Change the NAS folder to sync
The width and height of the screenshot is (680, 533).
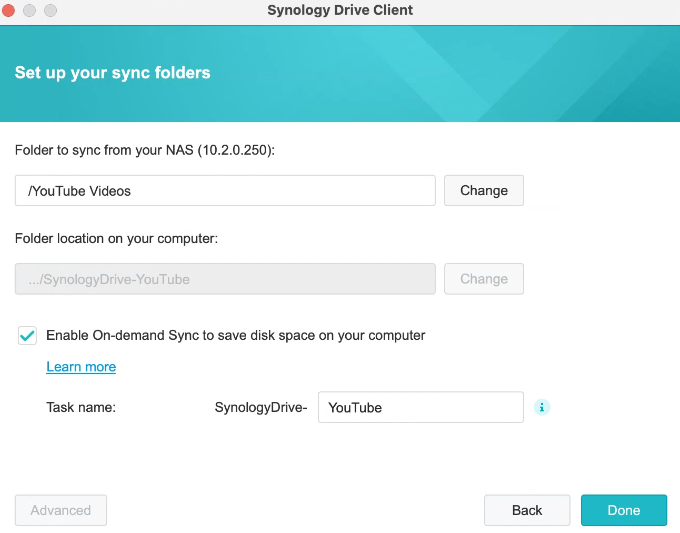tap(484, 190)
